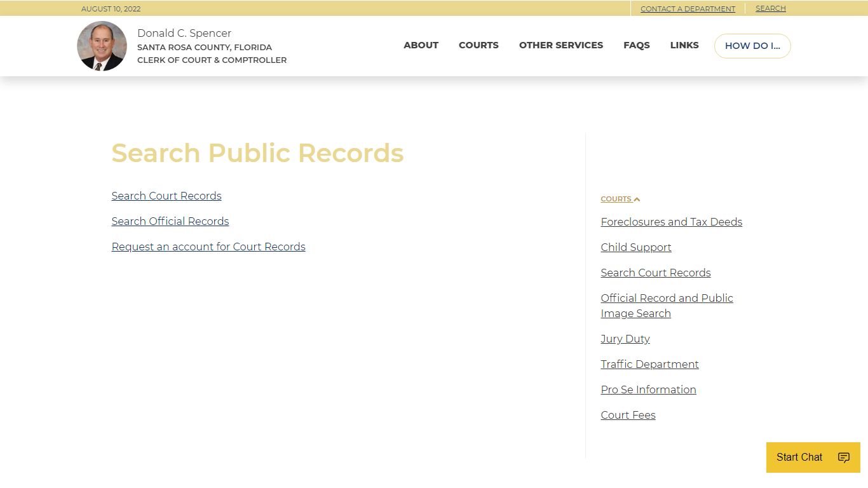
Task: Click the Start Chat button
Action: 813,457
